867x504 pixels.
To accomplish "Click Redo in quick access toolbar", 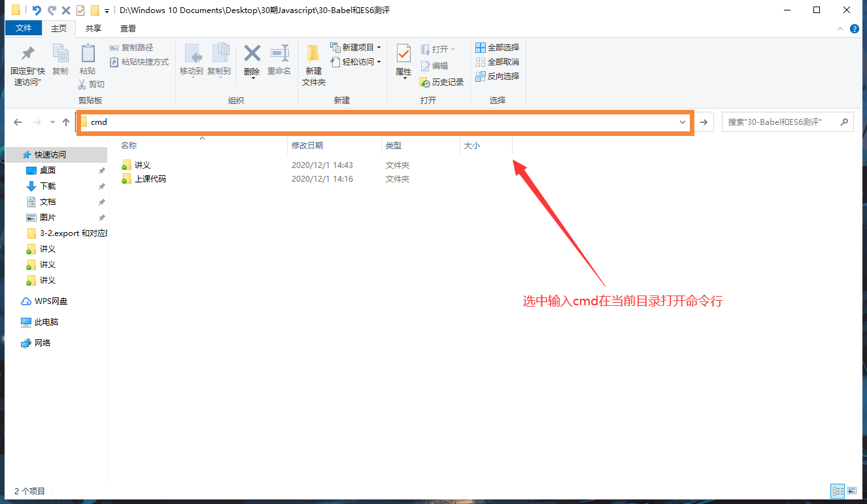I will tap(52, 10).
